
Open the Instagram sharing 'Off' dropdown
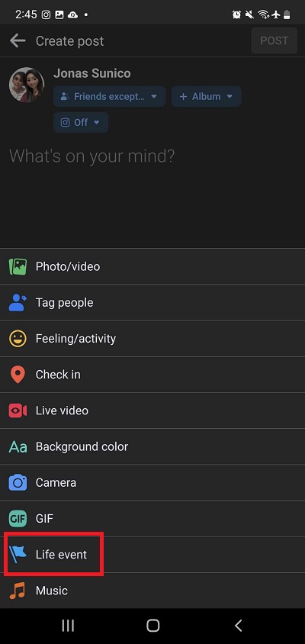click(x=81, y=122)
